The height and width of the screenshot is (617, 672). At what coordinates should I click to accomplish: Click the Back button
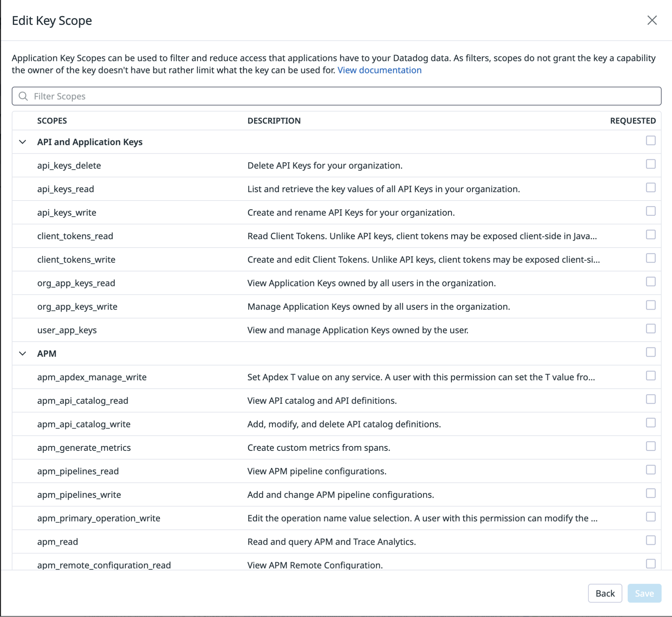tap(605, 593)
